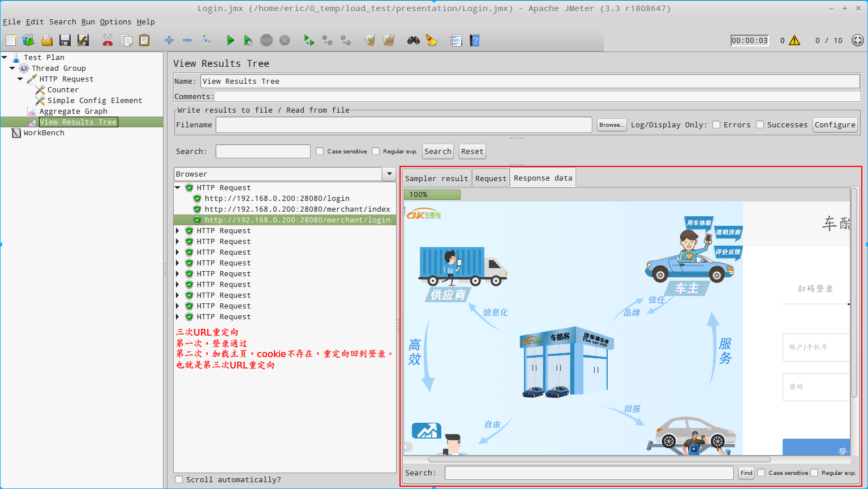Click the Clear All broom icon
The image size is (868, 489).
(x=388, y=40)
